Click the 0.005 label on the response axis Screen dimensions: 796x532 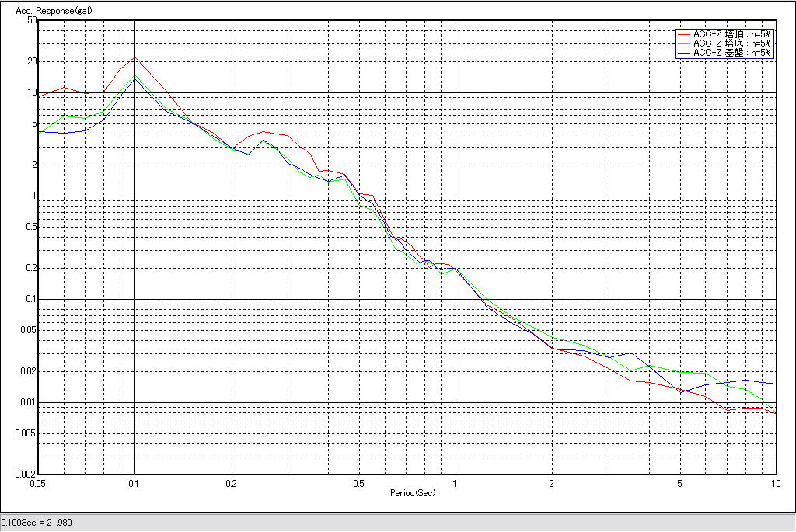[x=26, y=433]
